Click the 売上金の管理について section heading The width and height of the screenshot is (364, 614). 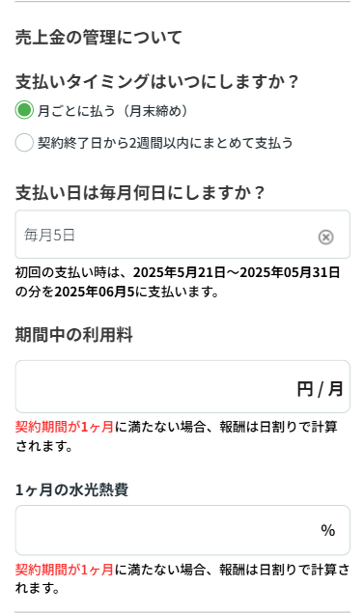[x=98, y=38]
